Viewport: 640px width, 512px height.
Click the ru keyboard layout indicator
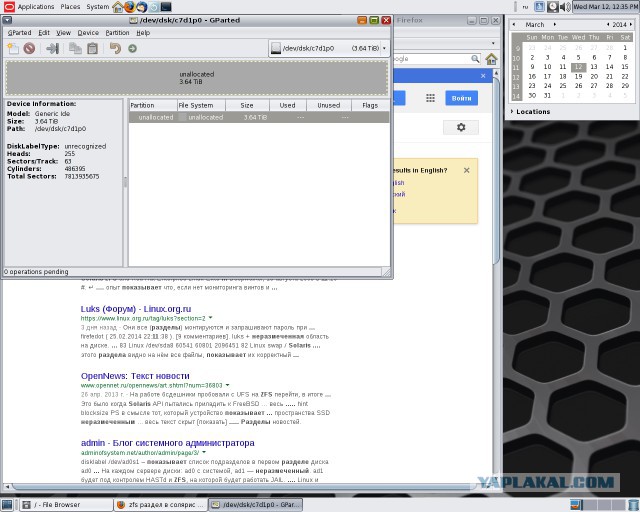pyautogui.click(x=525, y=7)
